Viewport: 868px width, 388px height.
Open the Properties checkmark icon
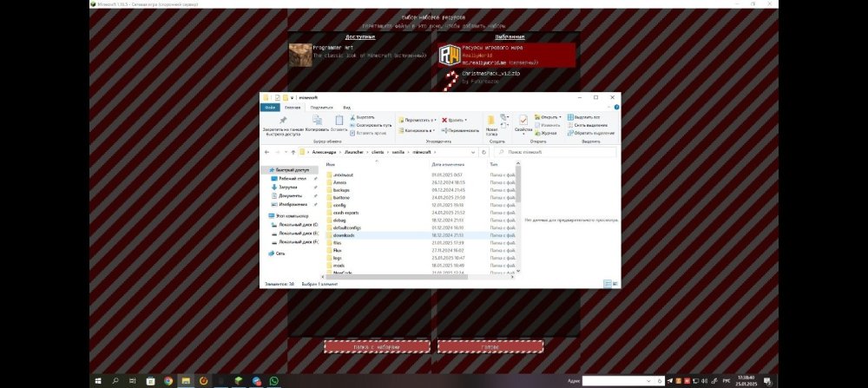pyautogui.click(x=523, y=120)
